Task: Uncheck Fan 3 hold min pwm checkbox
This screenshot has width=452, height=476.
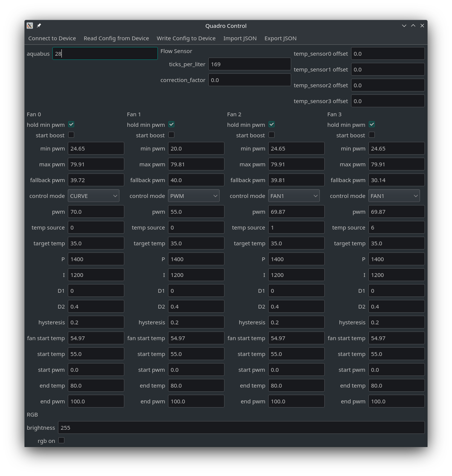Action: pyautogui.click(x=372, y=124)
